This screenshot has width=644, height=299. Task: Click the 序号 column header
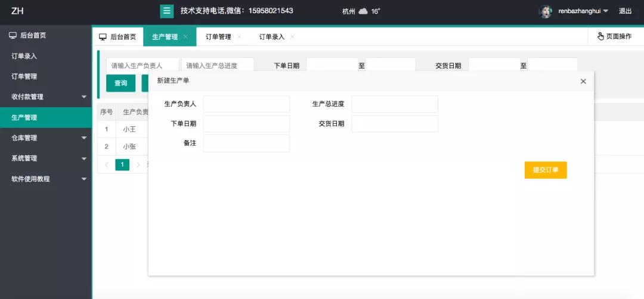click(106, 112)
